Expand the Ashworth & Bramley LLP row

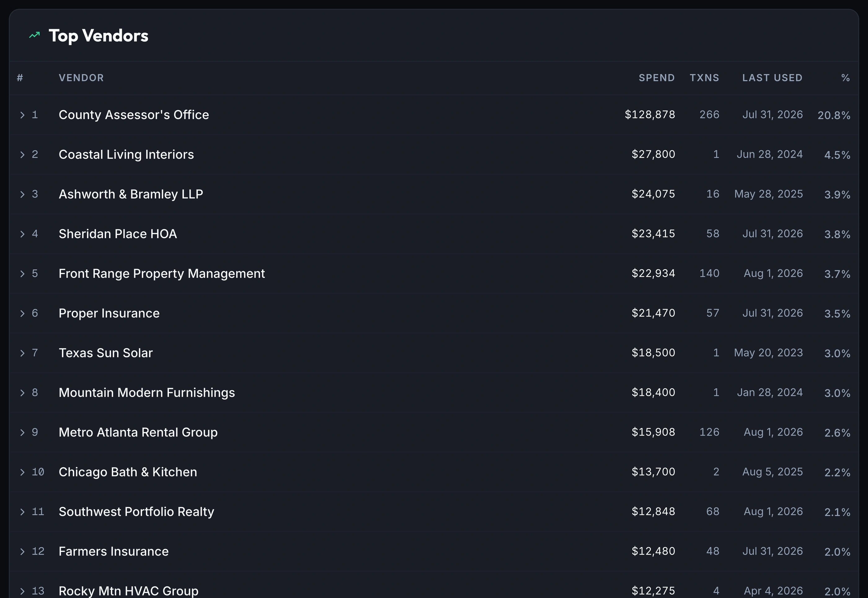click(x=23, y=194)
